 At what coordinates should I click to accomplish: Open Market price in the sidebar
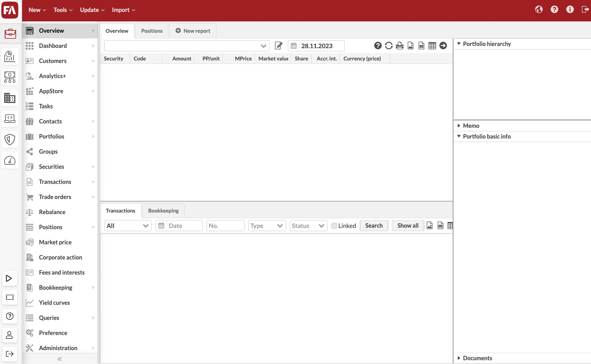pyautogui.click(x=60, y=242)
